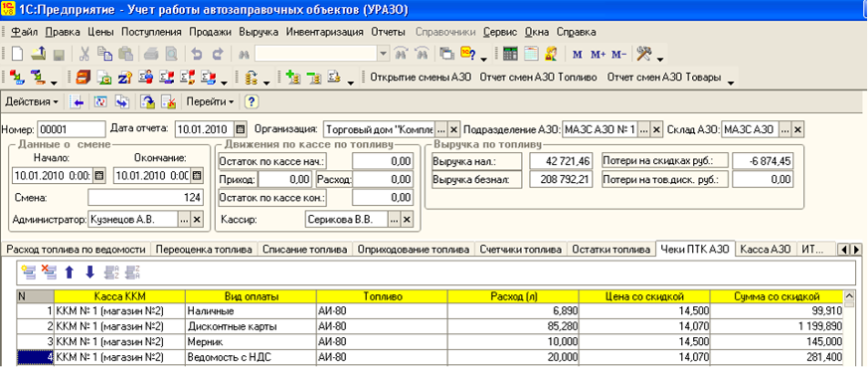The image size is (868, 367).
Task: Click the Open file folder icon
Action: (x=38, y=54)
